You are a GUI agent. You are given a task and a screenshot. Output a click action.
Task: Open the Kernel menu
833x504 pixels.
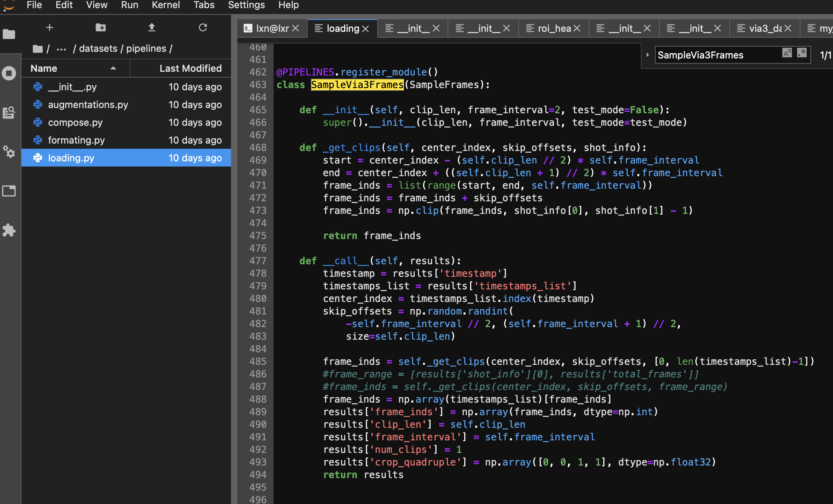(166, 5)
